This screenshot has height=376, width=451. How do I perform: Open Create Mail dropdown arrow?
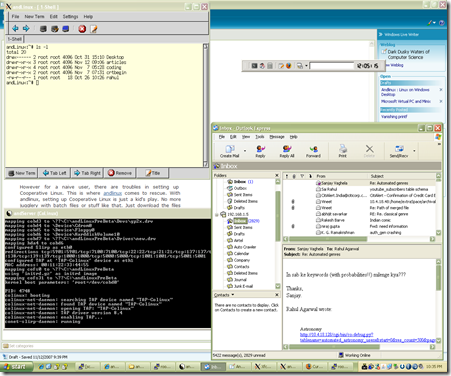[245, 151]
